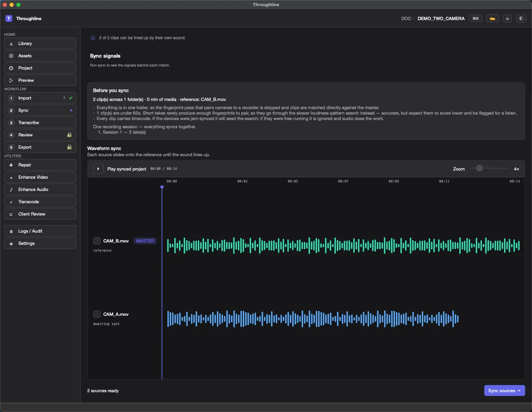The height and width of the screenshot is (412, 532).
Task: Select the Project disc icon
Action: (11, 68)
